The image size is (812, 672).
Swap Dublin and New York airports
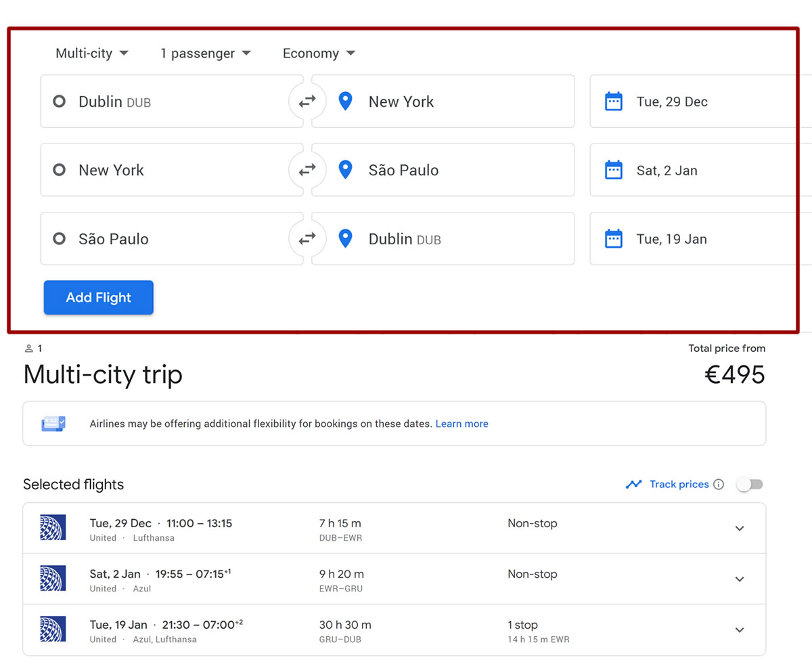(x=307, y=102)
